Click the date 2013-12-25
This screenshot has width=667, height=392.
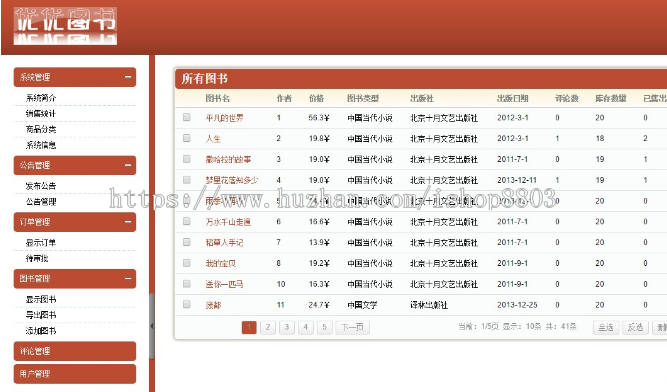[x=517, y=305]
